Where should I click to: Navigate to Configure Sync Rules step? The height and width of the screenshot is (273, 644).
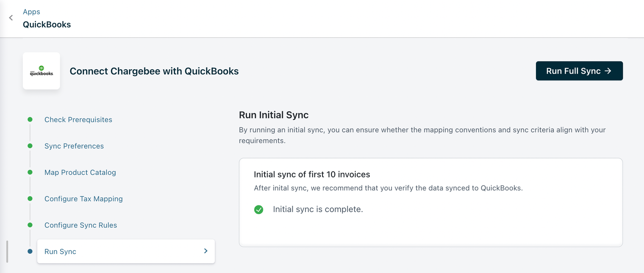coord(80,225)
